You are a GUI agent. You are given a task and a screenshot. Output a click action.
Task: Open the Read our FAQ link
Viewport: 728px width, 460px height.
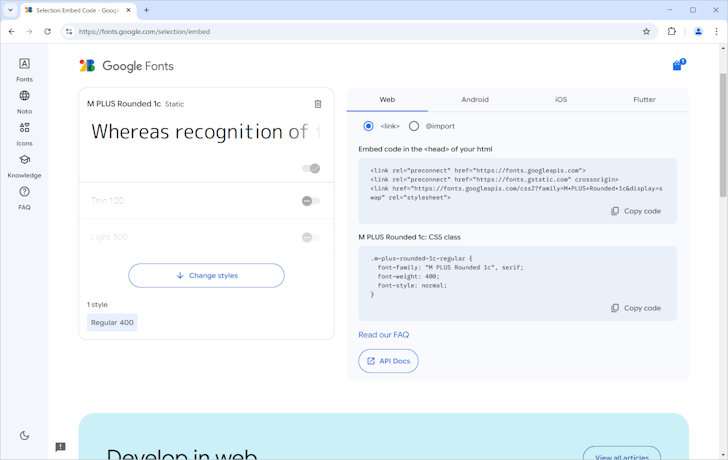tap(384, 335)
